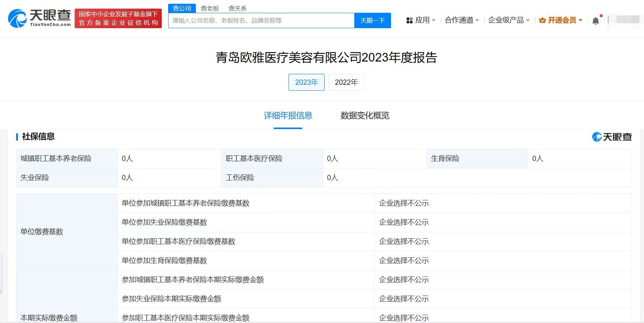Screen dimensions: 644x323
Task: Click the 职工基本医疗保险 cell
Action: click(272, 158)
